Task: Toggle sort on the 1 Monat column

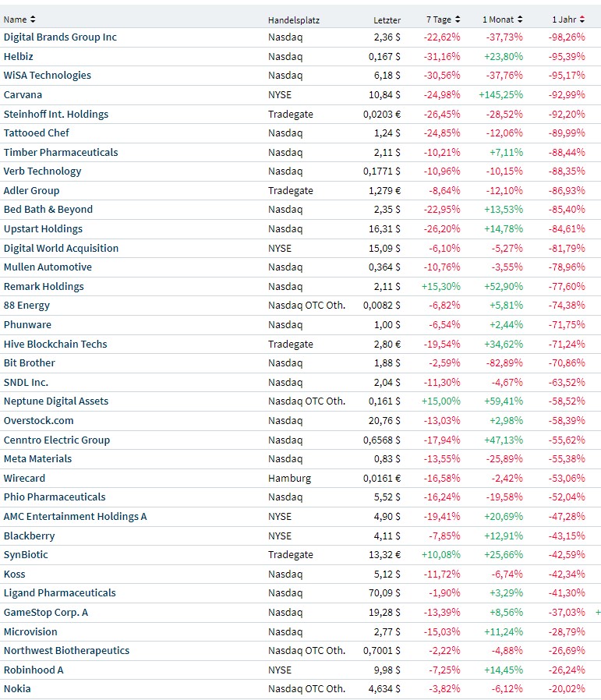Action: pos(520,19)
